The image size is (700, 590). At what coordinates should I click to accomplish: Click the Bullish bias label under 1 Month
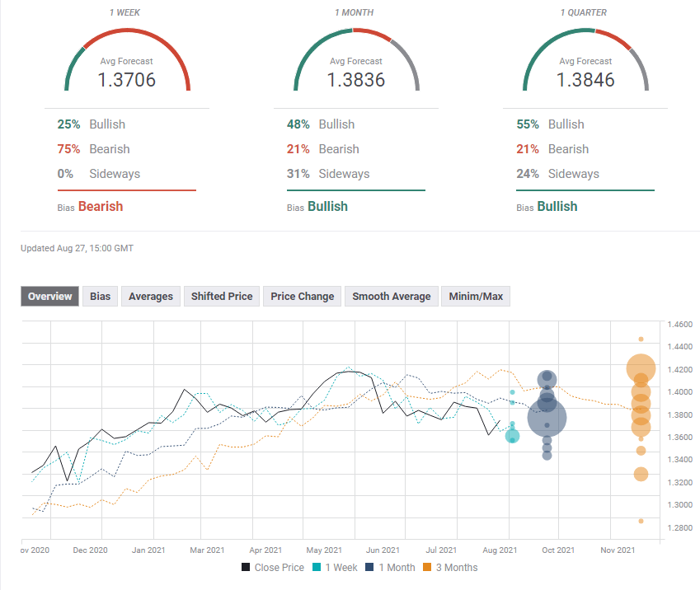click(327, 207)
